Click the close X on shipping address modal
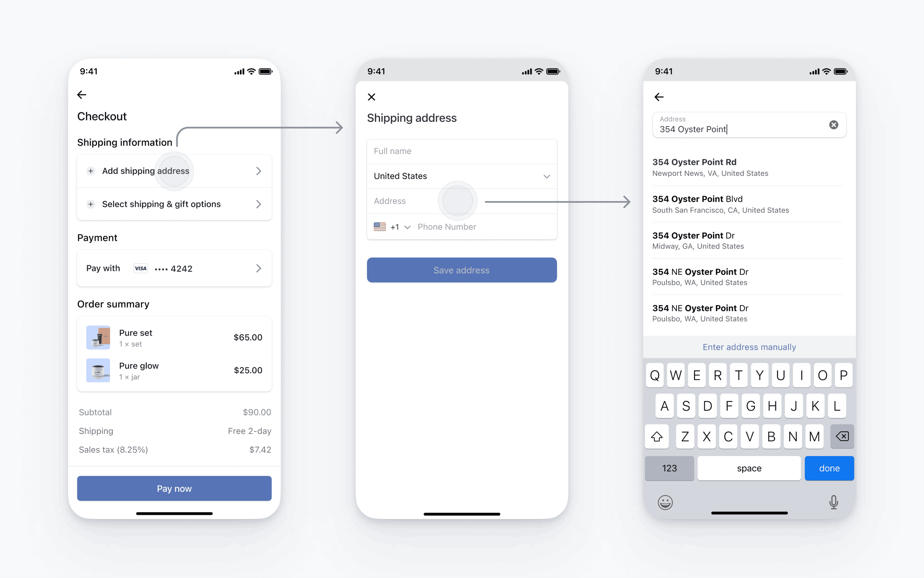 [372, 95]
